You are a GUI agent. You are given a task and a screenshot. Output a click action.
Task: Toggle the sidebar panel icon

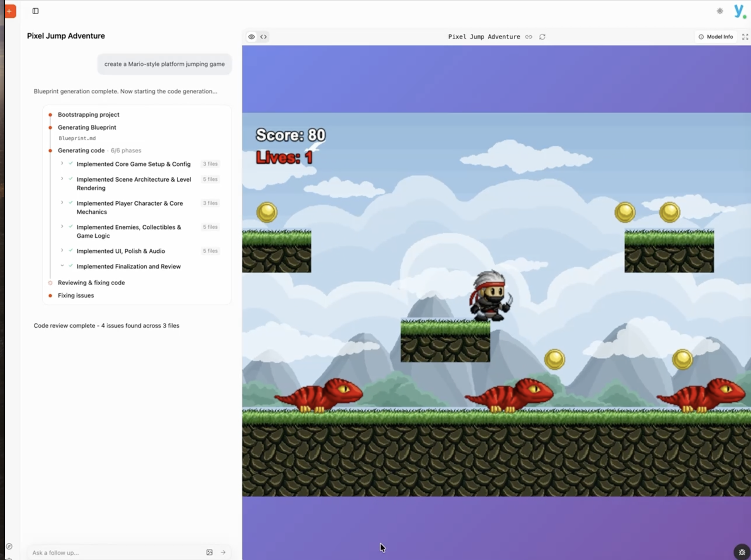click(x=36, y=11)
